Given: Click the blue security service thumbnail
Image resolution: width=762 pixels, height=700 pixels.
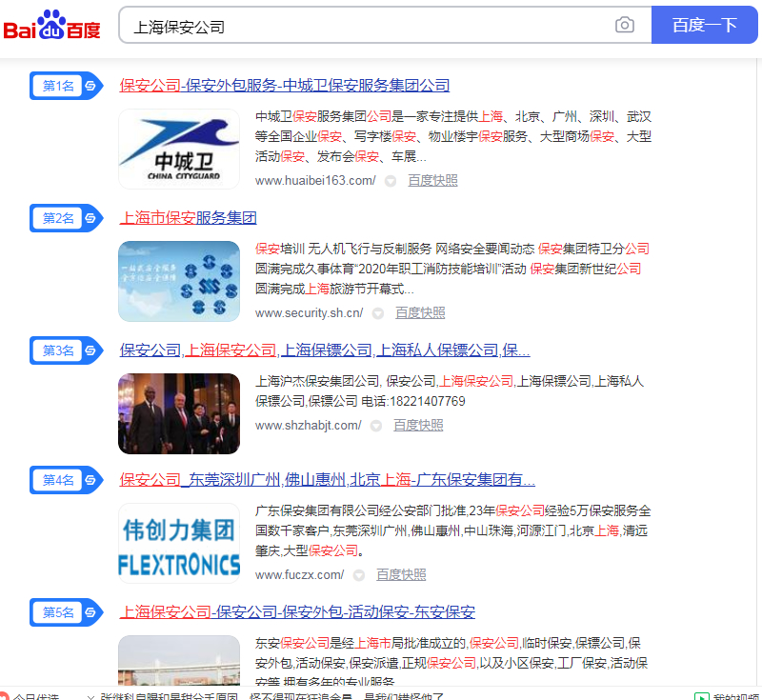Looking at the screenshot, I should (x=179, y=281).
